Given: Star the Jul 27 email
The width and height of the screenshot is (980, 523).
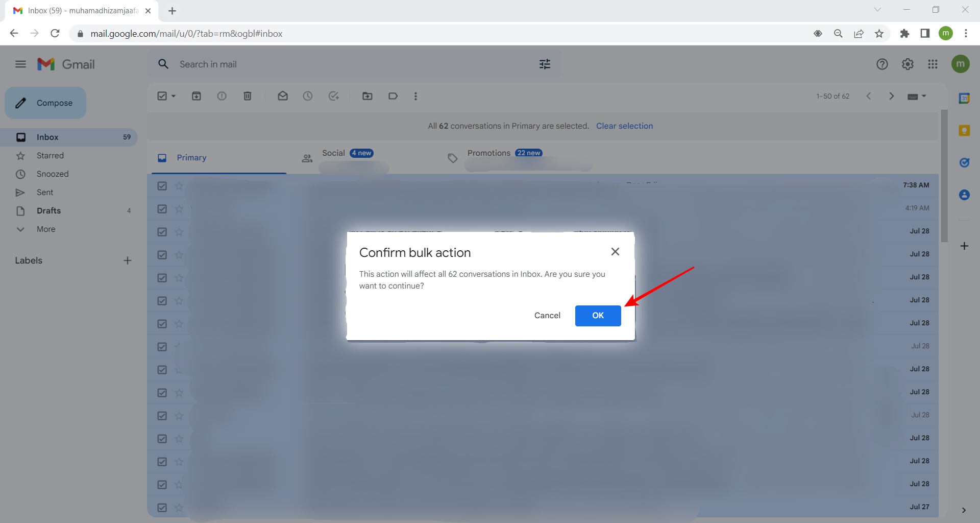Looking at the screenshot, I should pos(179,508).
